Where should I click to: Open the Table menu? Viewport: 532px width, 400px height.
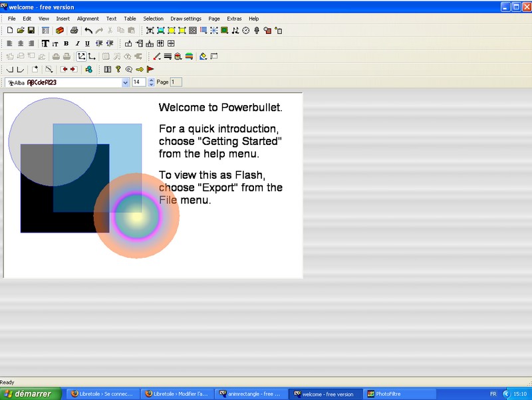[130, 19]
